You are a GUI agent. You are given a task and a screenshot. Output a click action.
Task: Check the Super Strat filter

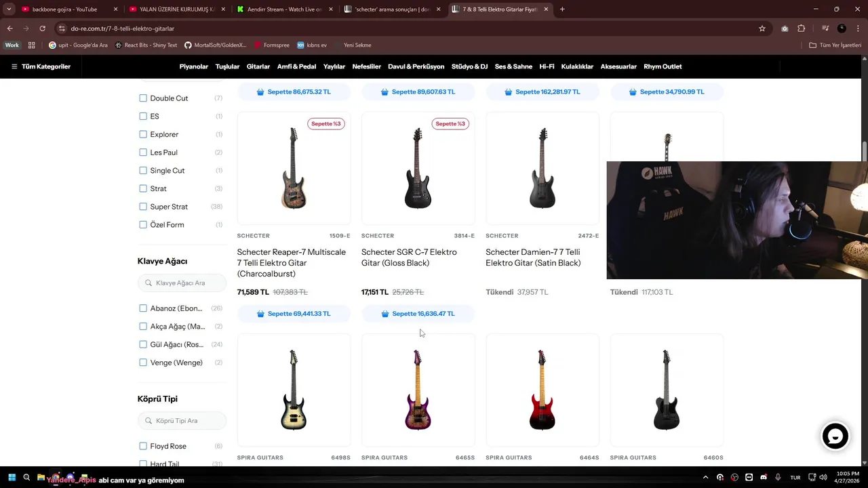pyautogui.click(x=143, y=207)
